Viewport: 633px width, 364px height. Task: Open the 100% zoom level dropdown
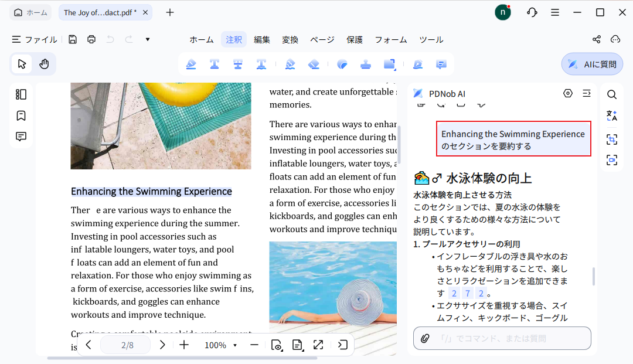220,345
